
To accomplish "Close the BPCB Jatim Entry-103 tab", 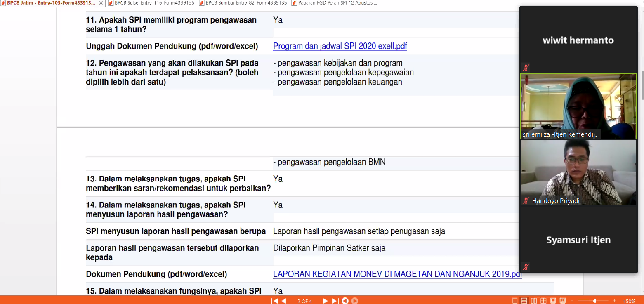I will (101, 3).
